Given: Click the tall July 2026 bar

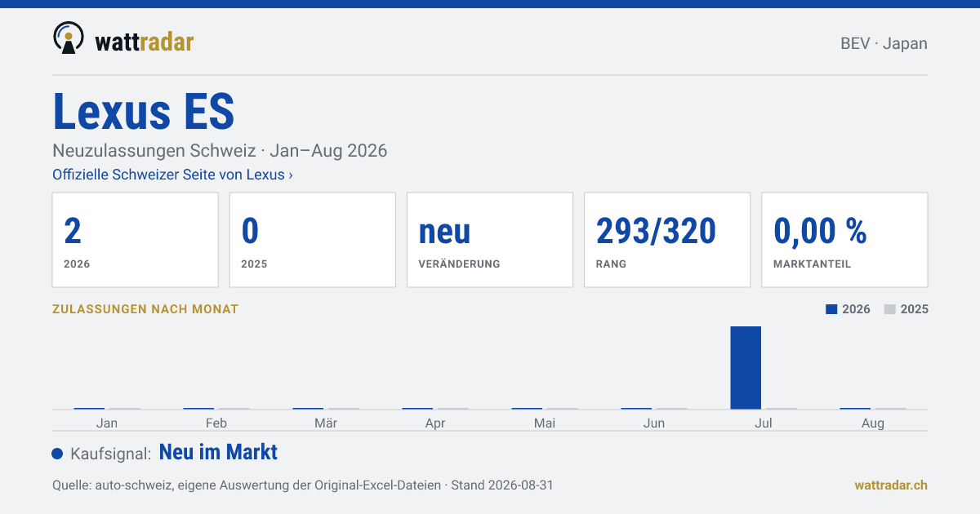Looking at the screenshot, I should pos(746,367).
